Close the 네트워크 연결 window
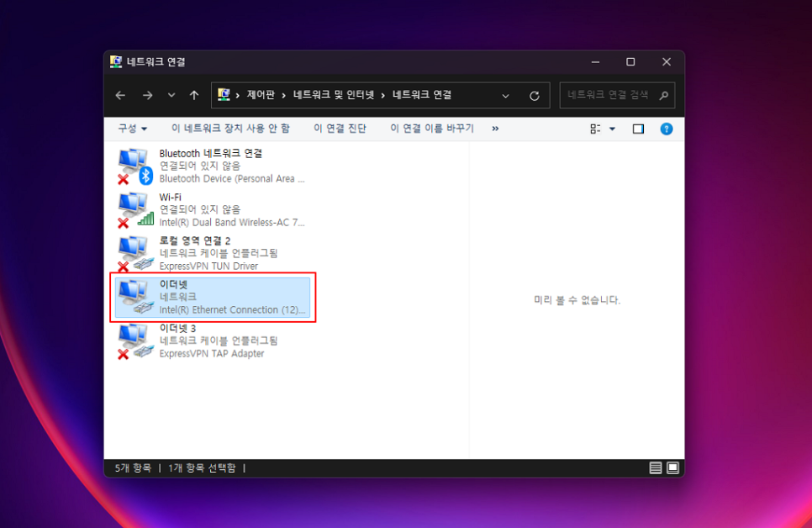812x528 pixels. pyautogui.click(x=667, y=62)
